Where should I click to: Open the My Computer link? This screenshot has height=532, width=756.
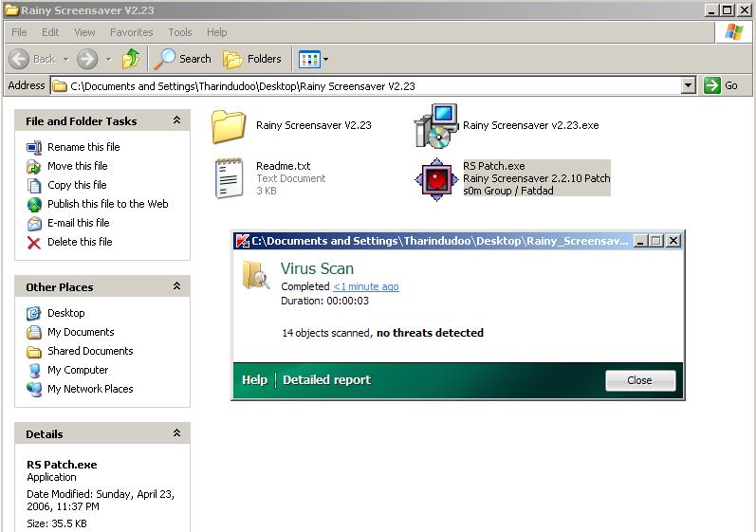click(x=78, y=370)
